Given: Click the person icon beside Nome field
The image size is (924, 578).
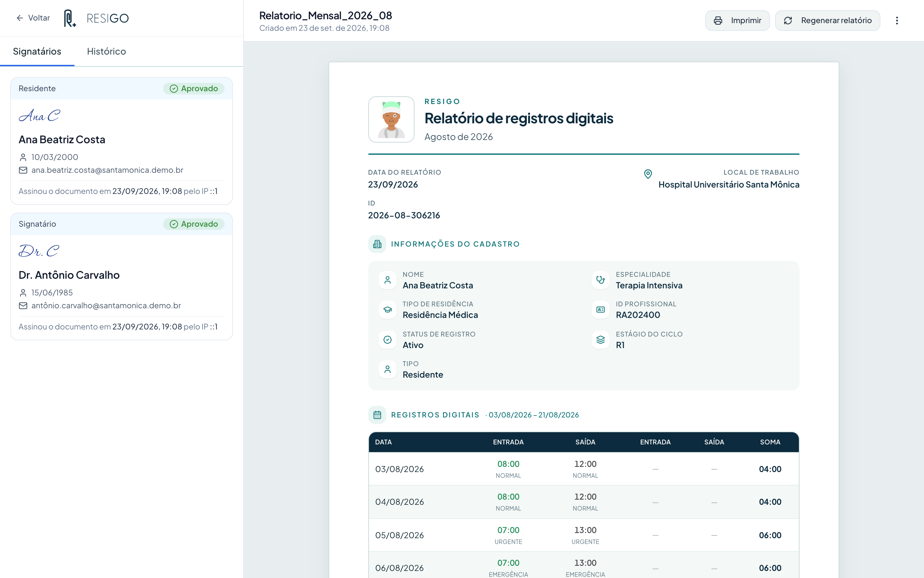Looking at the screenshot, I should 388,280.
